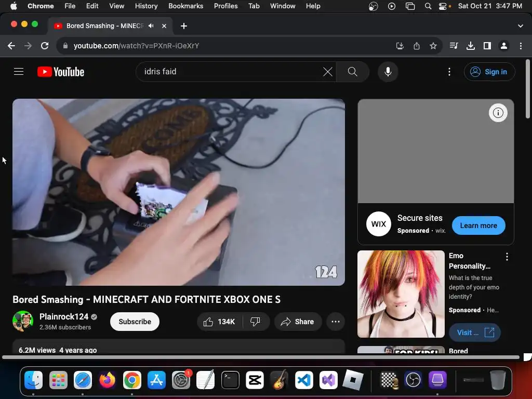Viewport: 532px width, 399px height.
Task: Open Chrome three-dot menu
Action: pyautogui.click(x=521, y=46)
